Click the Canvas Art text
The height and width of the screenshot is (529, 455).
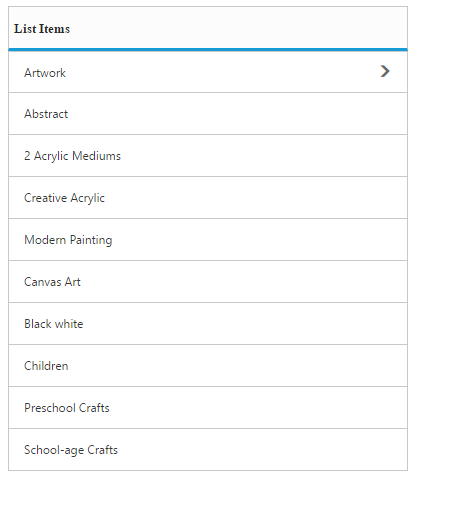[52, 282]
